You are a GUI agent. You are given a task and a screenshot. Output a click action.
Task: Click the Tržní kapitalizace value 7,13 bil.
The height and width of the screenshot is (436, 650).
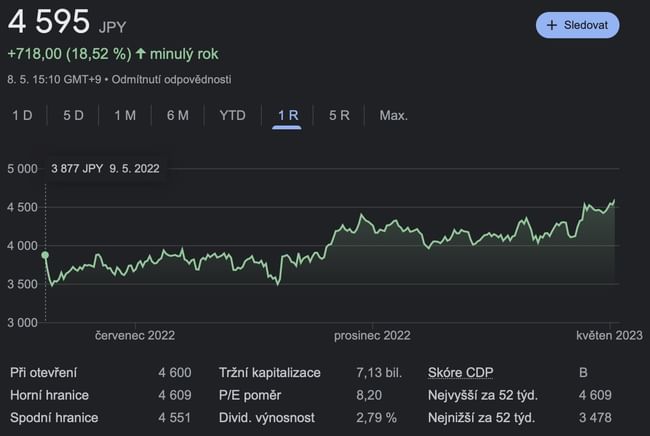point(378,372)
